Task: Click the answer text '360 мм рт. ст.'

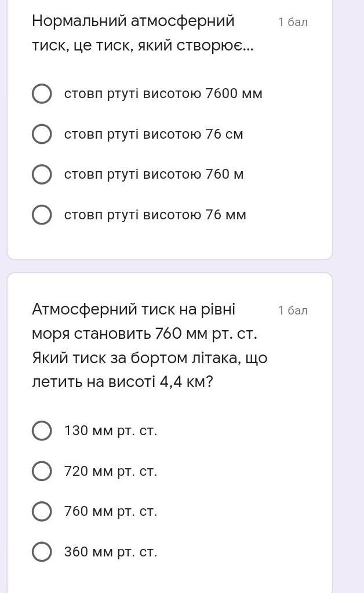Action: (111, 552)
